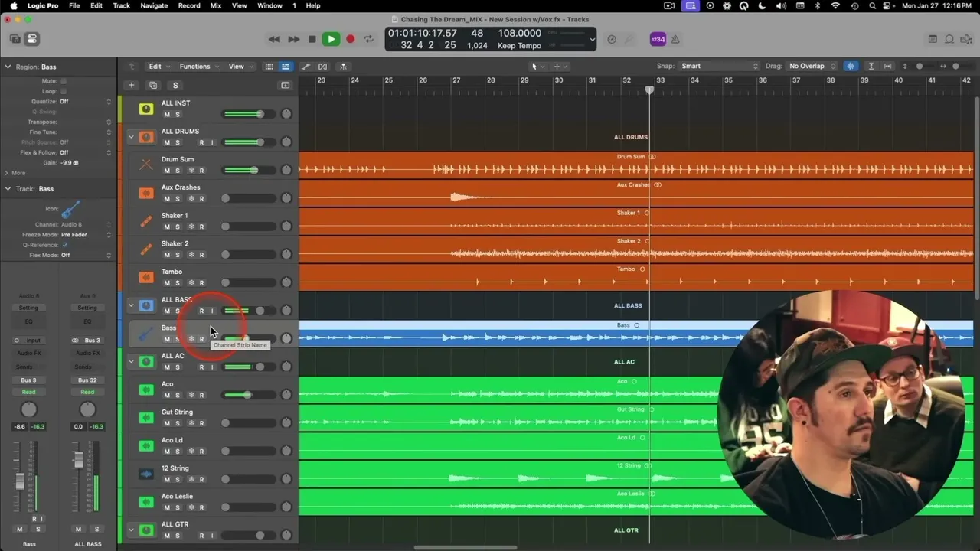Solo the Aco Leslie track
Image resolution: width=980 pixels, height=551 pixels.
(178, 507)
